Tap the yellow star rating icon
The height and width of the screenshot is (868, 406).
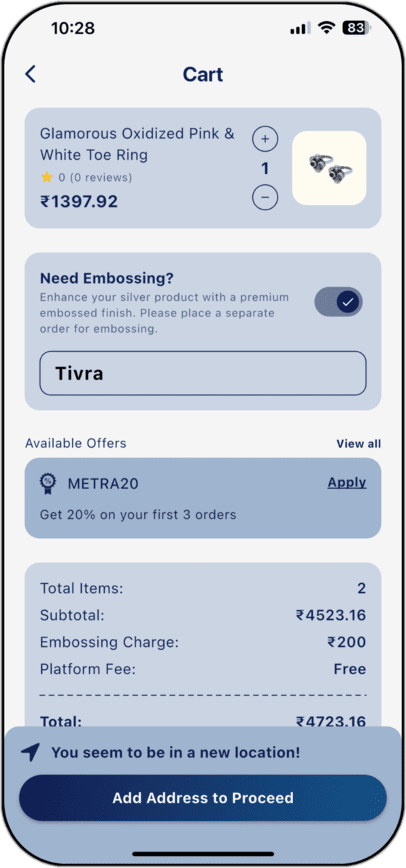[47, 177]
